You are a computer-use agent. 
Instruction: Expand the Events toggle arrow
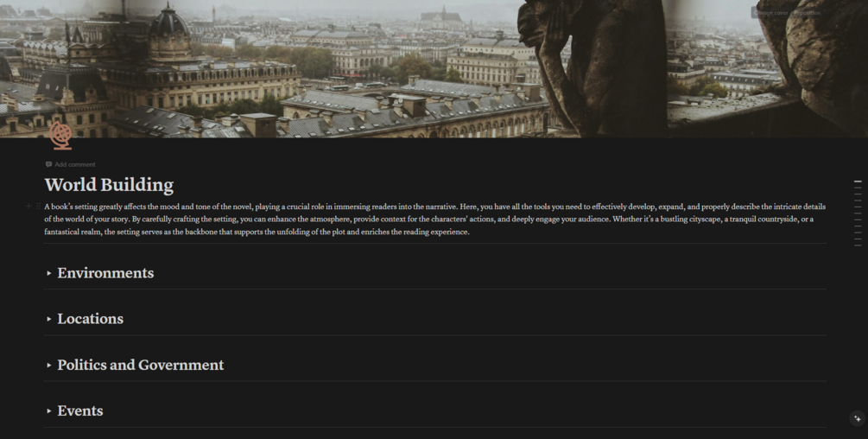point(49,411)
